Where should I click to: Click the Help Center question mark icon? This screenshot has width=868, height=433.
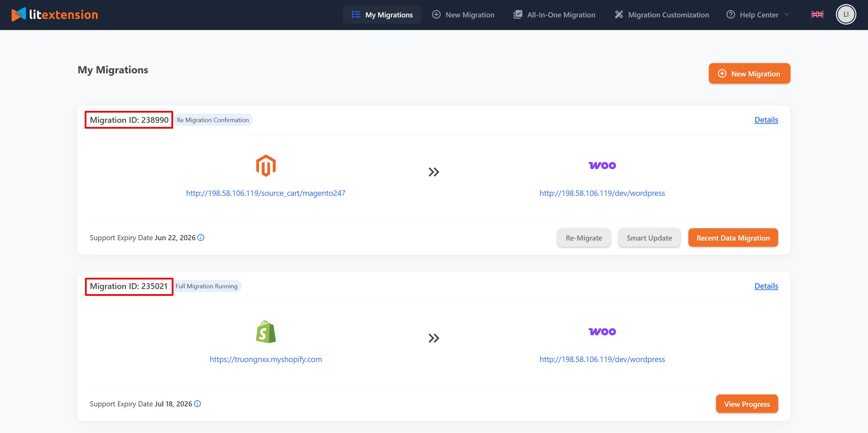(x=731, y=14)
